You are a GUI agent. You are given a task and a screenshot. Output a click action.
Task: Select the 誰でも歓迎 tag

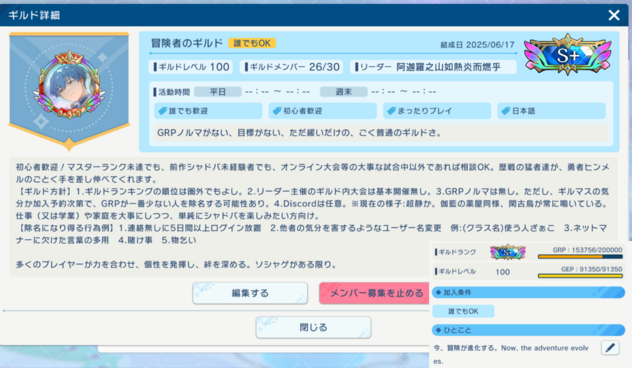(x=208, y=111)
